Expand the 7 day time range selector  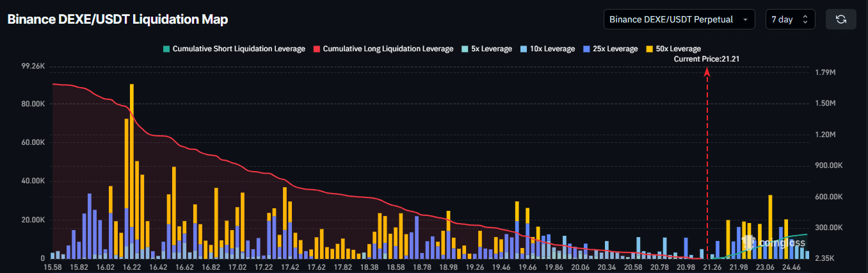click(791, 19)
